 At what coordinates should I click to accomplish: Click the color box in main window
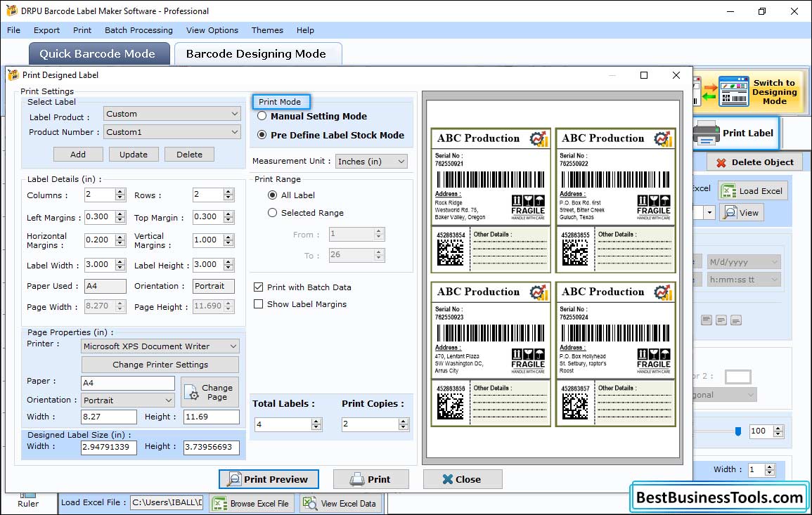pos(737,377)
